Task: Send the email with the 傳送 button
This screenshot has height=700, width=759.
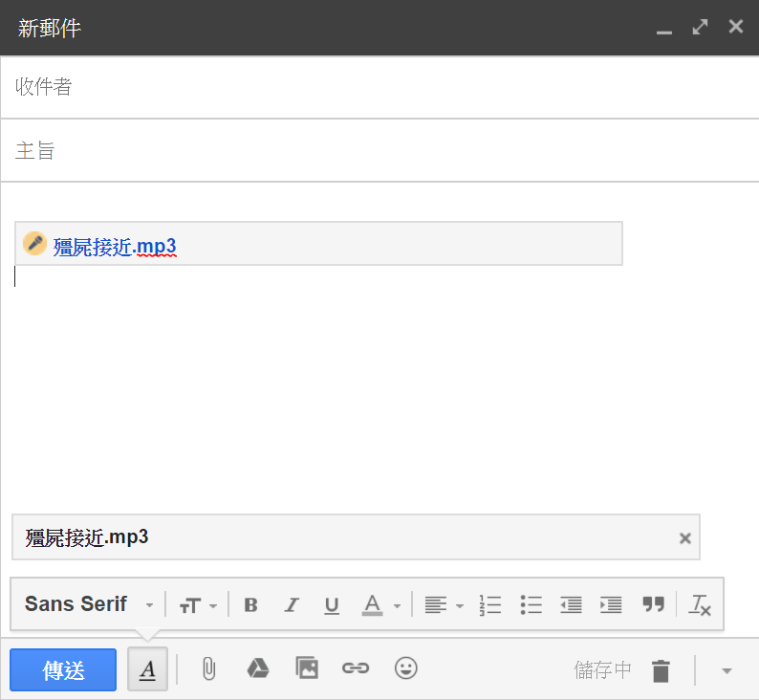Action: 63,670
